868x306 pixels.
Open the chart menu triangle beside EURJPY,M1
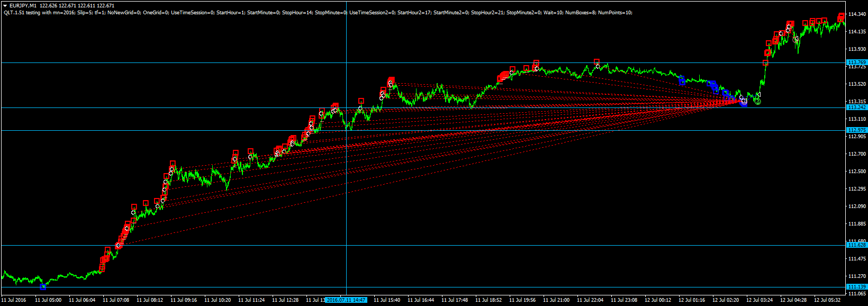point(5,5)
